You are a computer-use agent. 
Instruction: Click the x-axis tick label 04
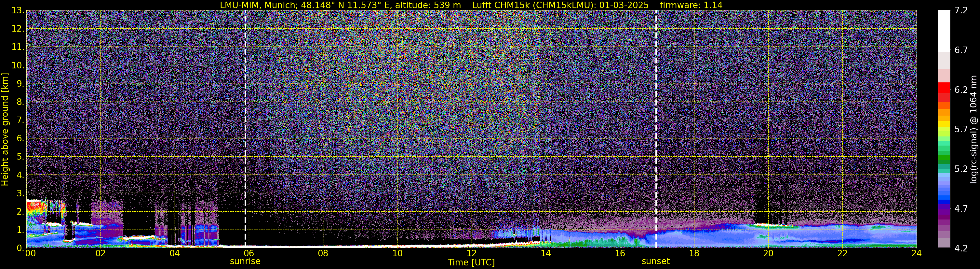[175, 253]
